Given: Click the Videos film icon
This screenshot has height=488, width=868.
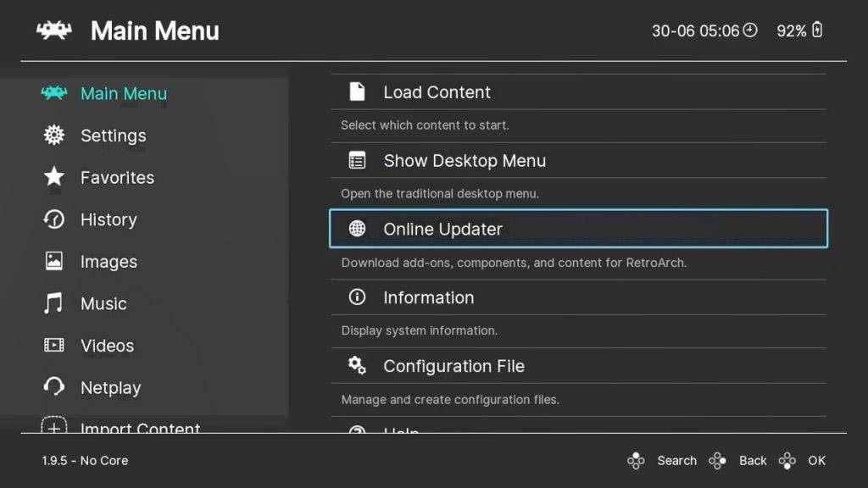Looking at the screenshot, I should (53, 346).
